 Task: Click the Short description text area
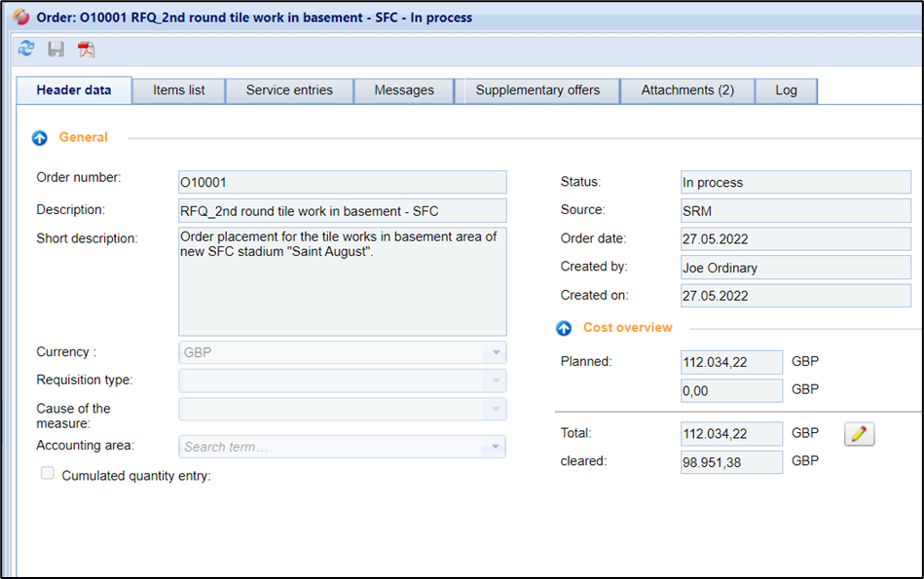(x=342, y=281)
